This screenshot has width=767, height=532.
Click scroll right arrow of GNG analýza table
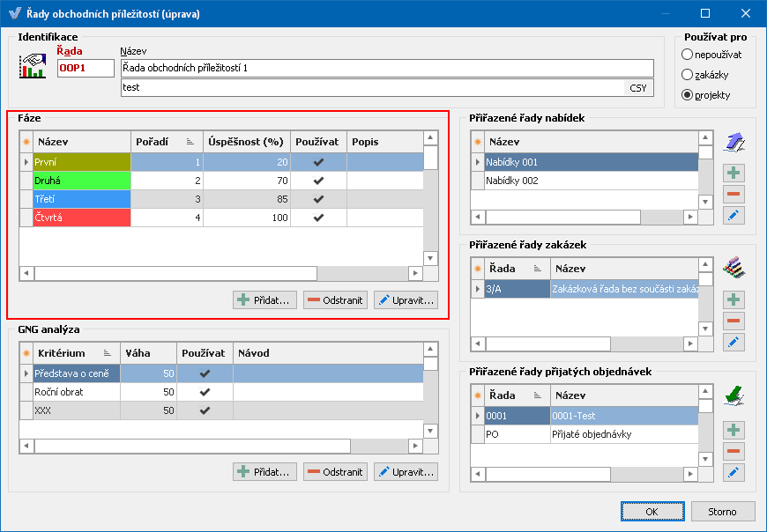click(x=416, y=446)
